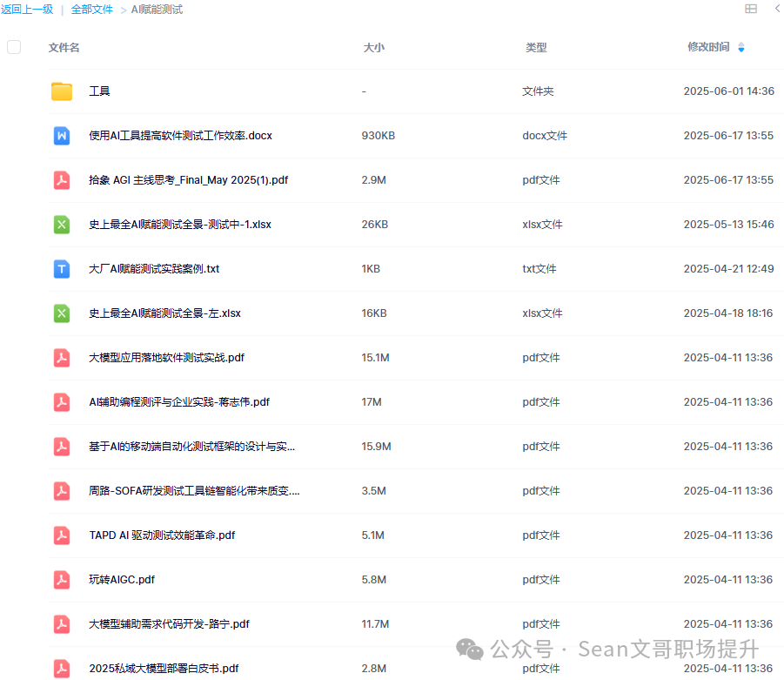Click the 15.1M size cell

376,358
